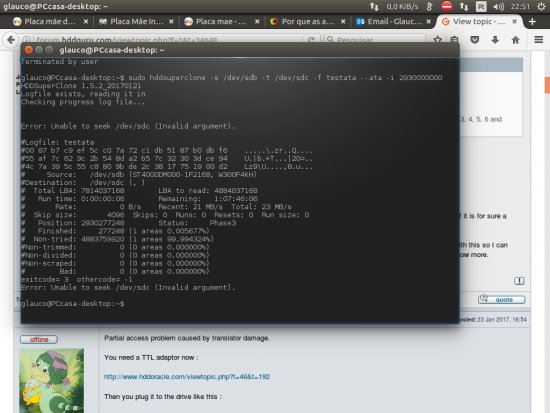Click the Pesquisar search field
This screenshot has width=550, height=413.
(x=375, y=39)
